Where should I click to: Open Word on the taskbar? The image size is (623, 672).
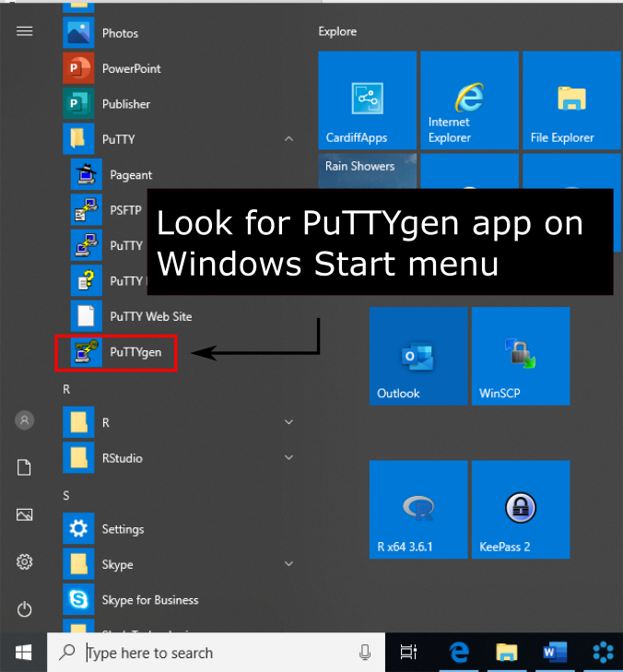555,653
